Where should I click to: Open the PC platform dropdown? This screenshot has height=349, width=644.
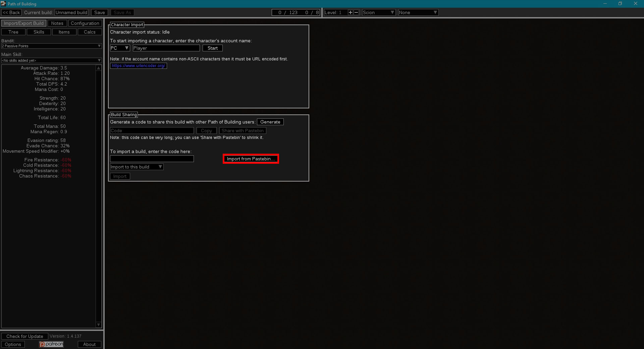[x=120, y=48]
